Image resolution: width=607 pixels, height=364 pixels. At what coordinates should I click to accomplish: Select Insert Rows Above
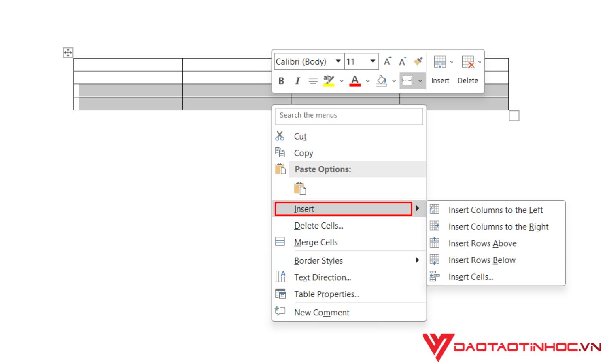496,243
